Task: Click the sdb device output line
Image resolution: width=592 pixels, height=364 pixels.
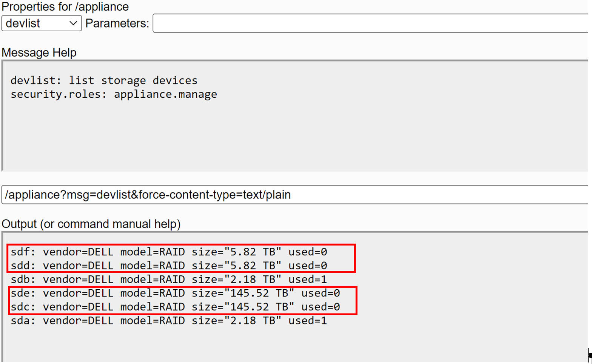Action: (169, 280)
